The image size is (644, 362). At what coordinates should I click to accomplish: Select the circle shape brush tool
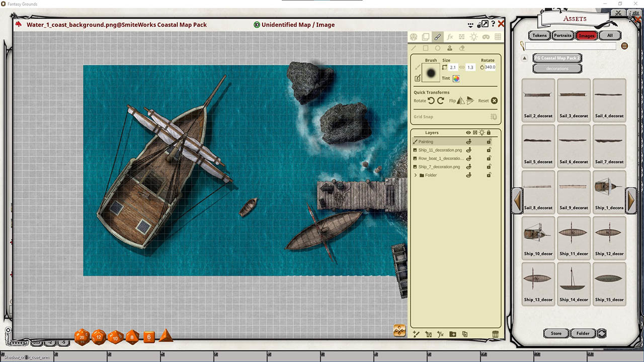point(438,48)
